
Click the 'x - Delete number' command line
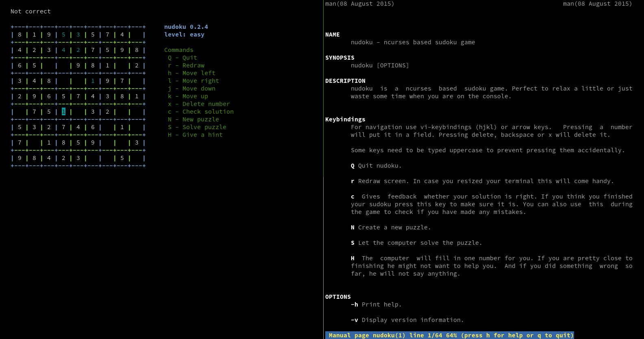tap(199, 104)
